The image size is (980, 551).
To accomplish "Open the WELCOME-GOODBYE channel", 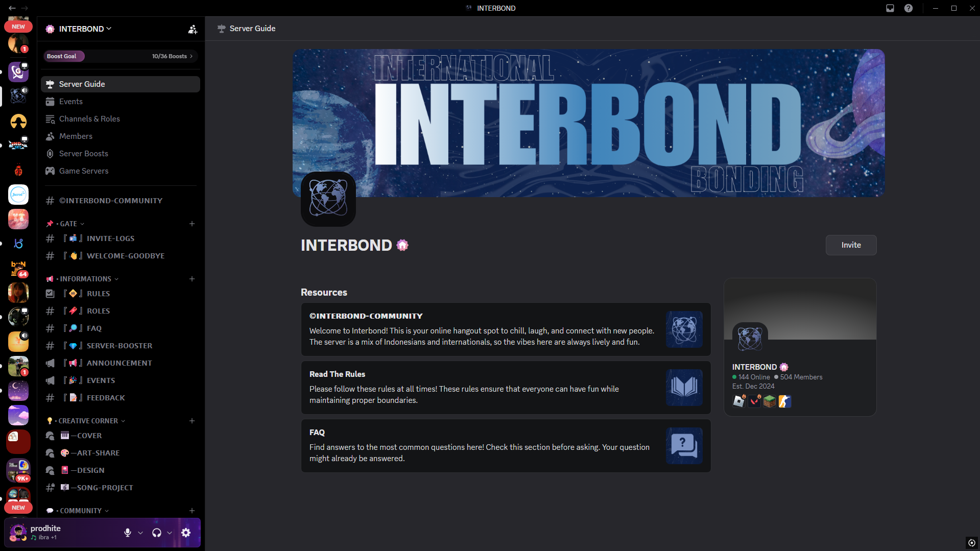I will [121, 256].
